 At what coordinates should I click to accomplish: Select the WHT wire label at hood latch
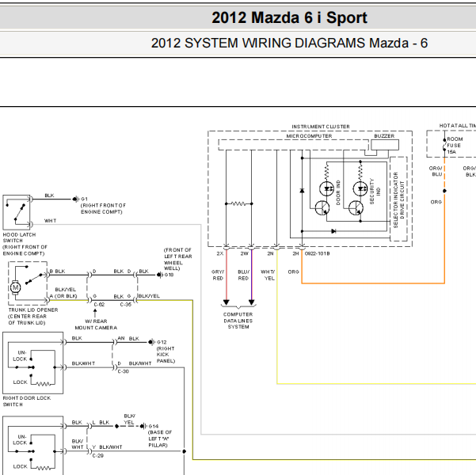coord(50,221)
